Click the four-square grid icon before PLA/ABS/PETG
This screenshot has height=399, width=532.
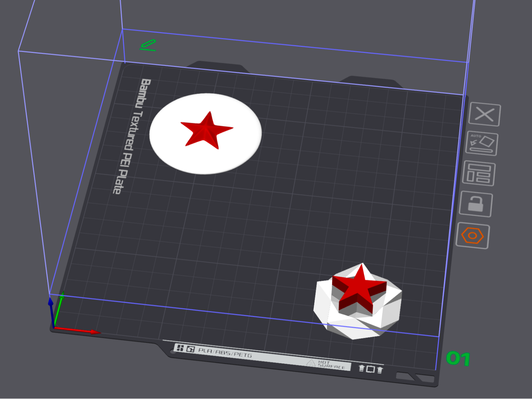pyautogui.click(x=180, y=348)
